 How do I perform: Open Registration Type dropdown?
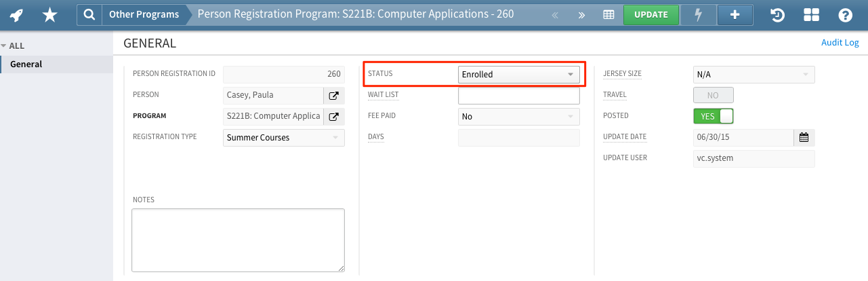pos(284,137)
